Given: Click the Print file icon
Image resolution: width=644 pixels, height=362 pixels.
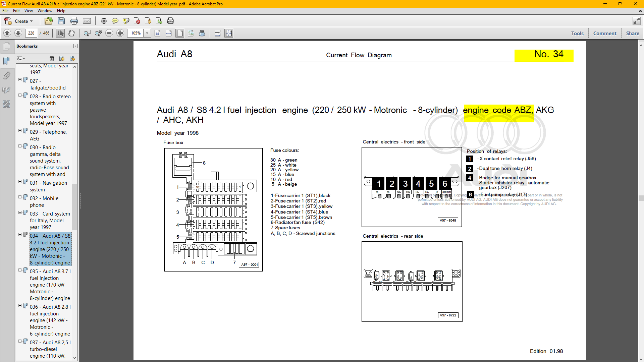Looking at the screenshot, I should click(x=74, y=21).
